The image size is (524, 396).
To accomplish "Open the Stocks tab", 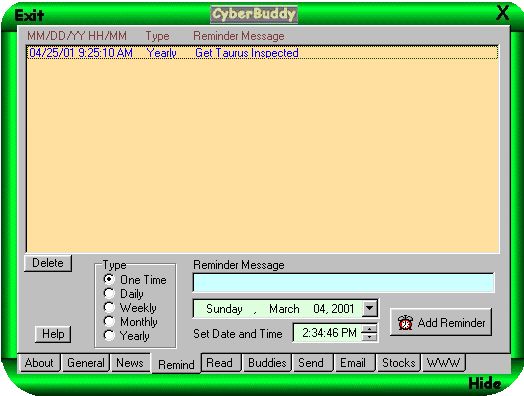I will tap(398, 363).
